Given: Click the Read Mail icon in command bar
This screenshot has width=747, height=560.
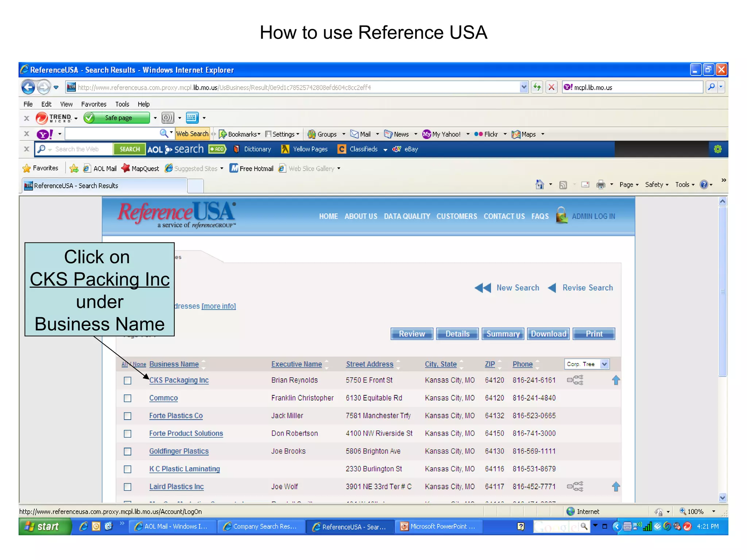Looking at the screenshot, I should click(585, 185).
